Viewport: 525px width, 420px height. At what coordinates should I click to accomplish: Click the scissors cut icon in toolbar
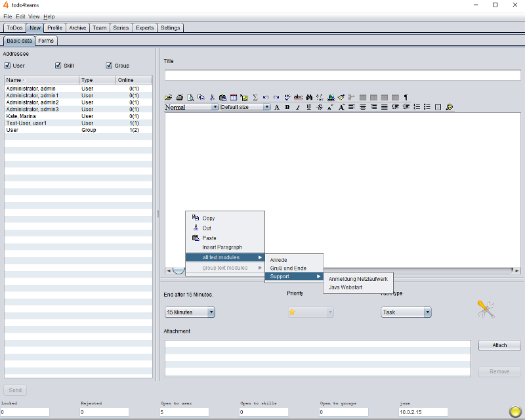click(212, 98)
